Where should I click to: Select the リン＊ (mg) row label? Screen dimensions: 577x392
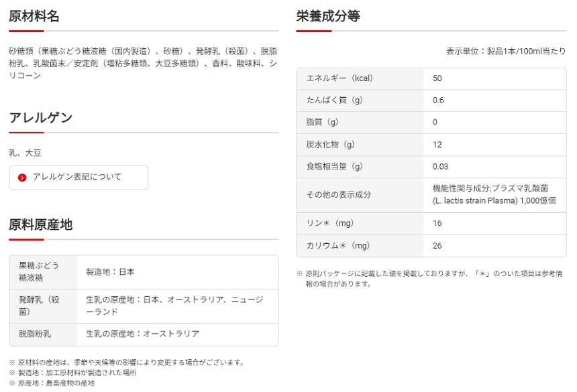click(x=329, y=224)
